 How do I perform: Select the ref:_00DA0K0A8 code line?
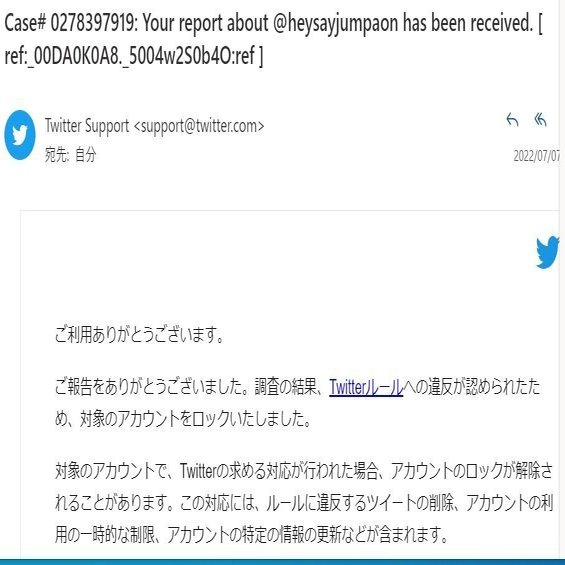(134, 56)
